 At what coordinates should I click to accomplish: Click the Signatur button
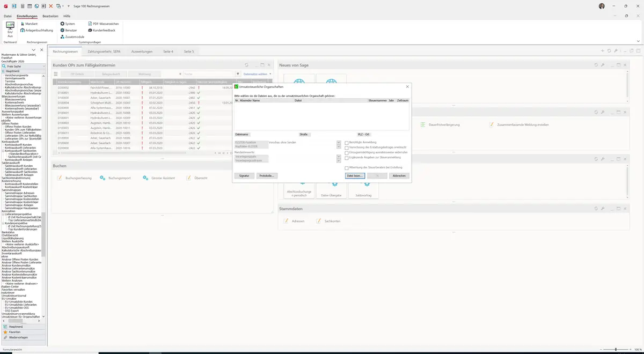(x=244, y=176)
